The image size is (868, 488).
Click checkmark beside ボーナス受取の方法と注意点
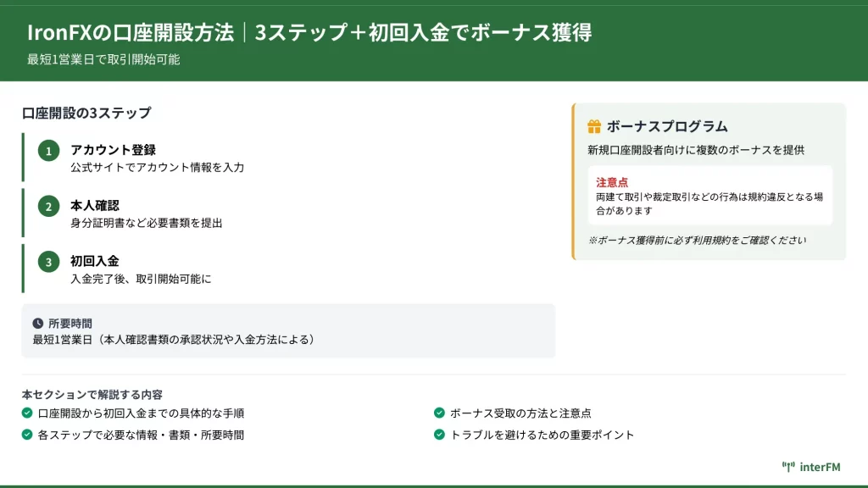(x=439, y=413)
